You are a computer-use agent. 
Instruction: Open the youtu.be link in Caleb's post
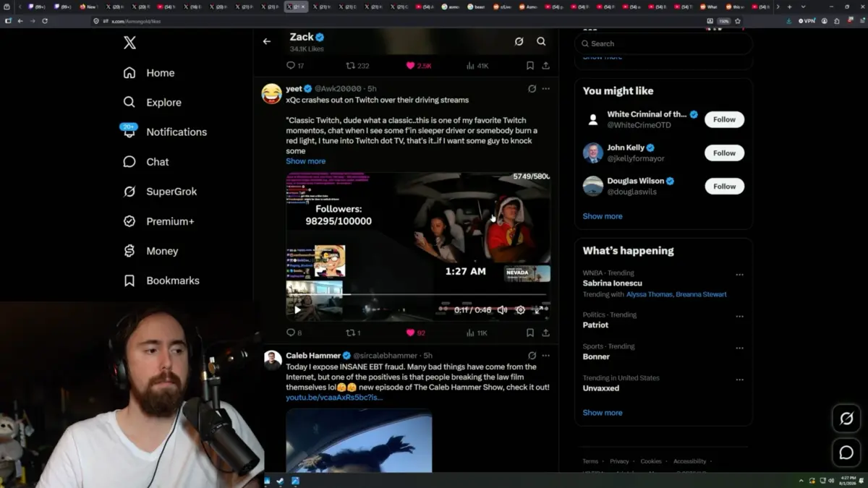coord(334,398)
